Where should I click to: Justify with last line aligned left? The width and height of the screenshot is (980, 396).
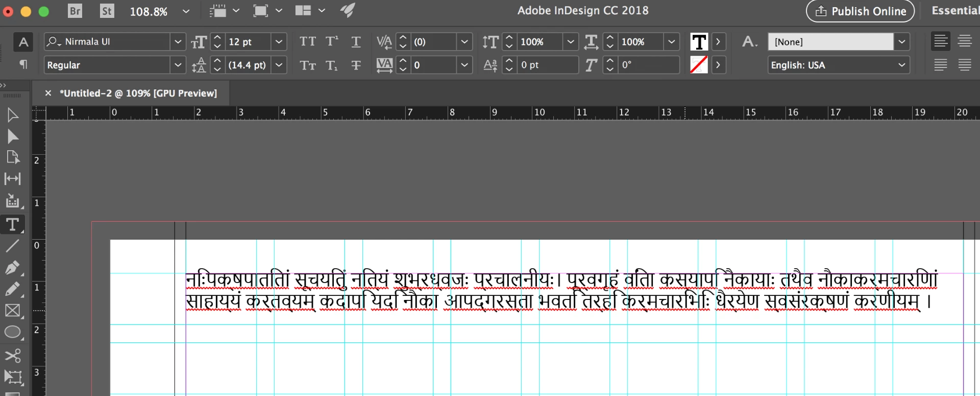[940, 65]
